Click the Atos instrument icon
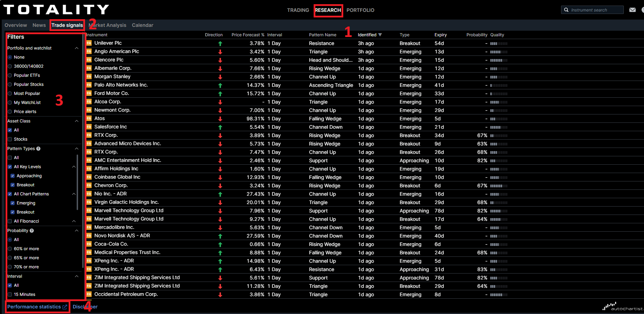 89,118
